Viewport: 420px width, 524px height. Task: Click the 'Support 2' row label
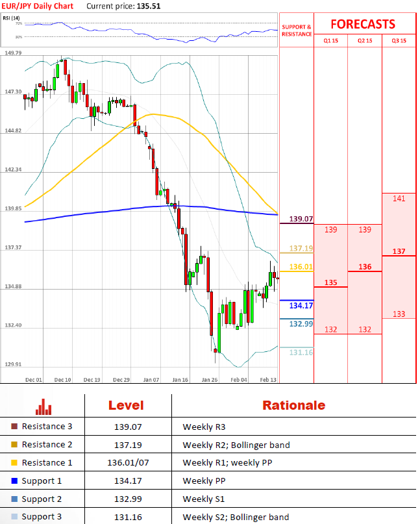pos(42,499)
